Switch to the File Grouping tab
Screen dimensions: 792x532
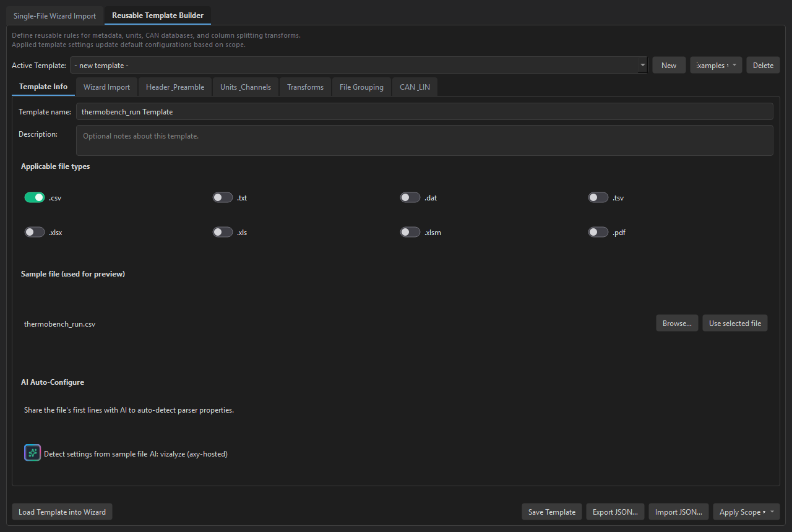click(361, 87)
